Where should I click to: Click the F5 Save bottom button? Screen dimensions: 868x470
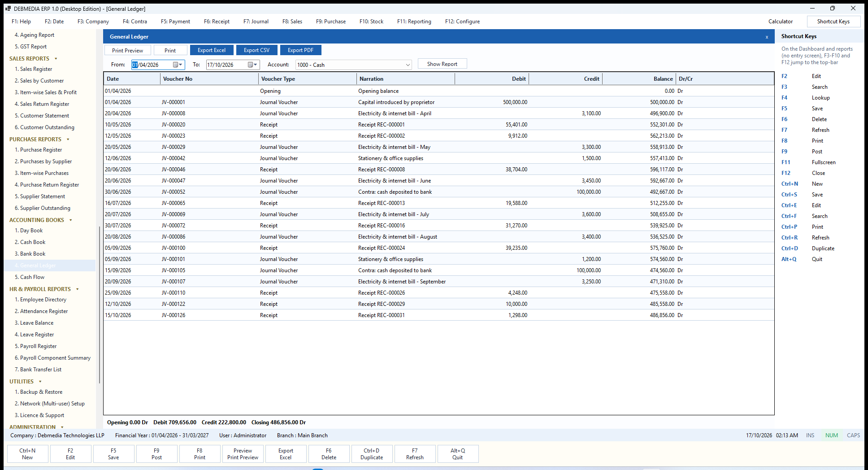pos(113,454)
